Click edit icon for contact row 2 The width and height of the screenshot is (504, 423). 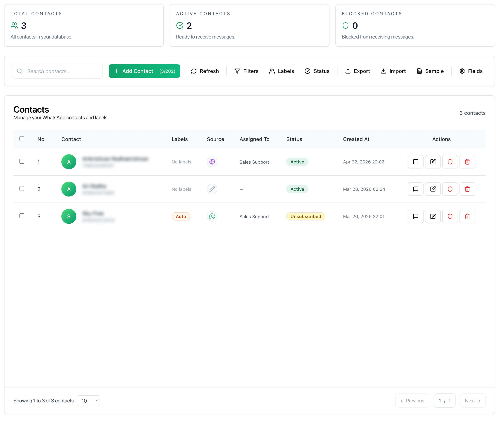point(433,189)
